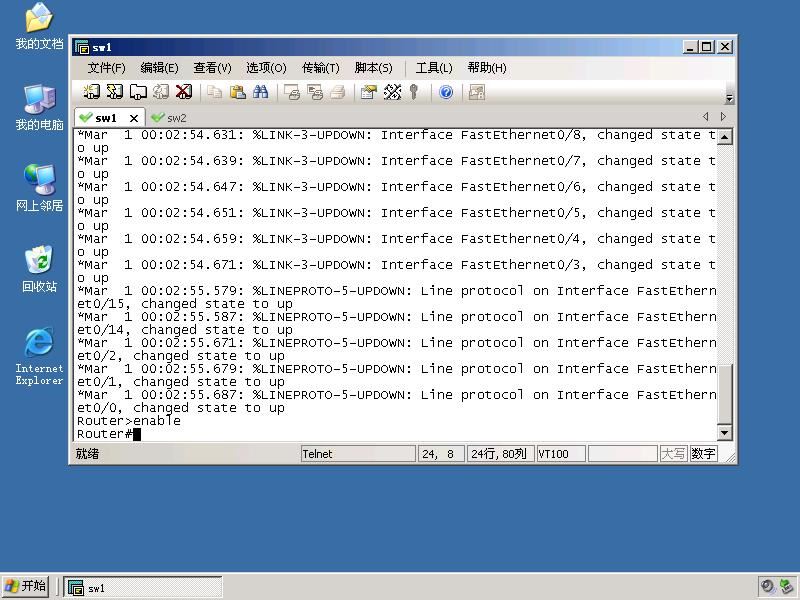Click the sw1 taskbar button

142,587
